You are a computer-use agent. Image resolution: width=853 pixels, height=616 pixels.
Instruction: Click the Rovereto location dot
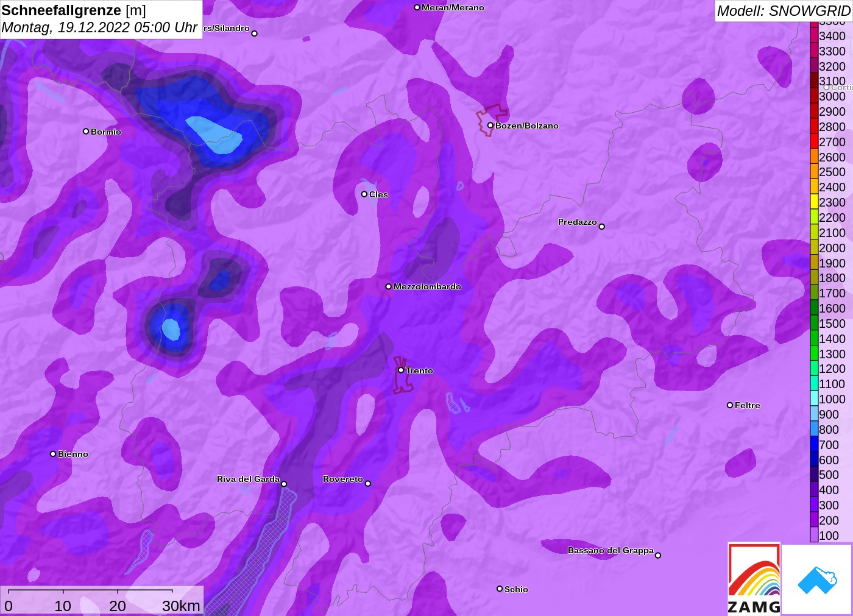click(x=367, y=483)
